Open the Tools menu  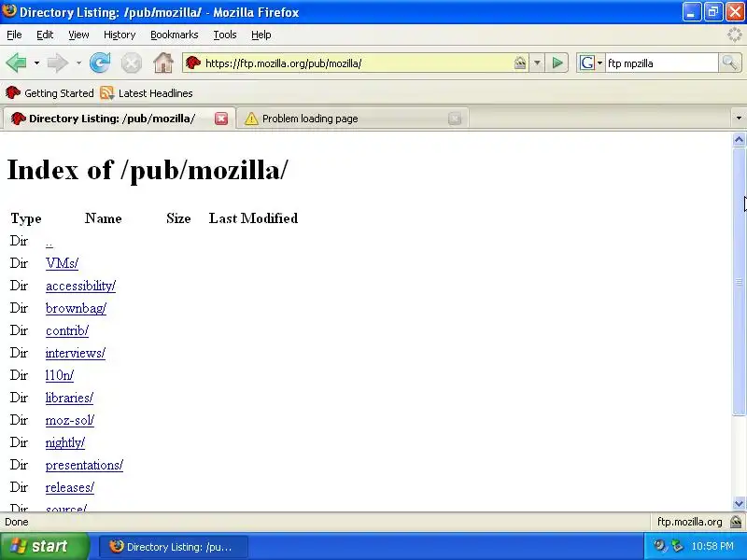(x=225, y=35)
